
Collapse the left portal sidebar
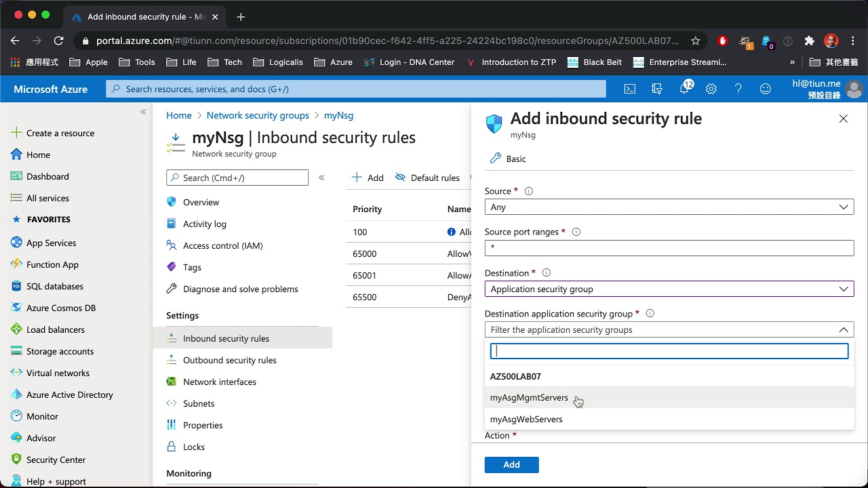143,112
